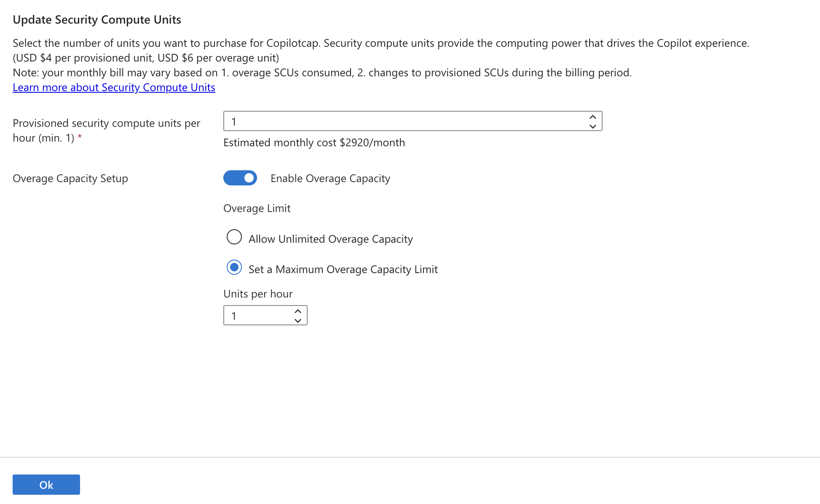
Task: Click the Ok button
Action: click(46, 484)
